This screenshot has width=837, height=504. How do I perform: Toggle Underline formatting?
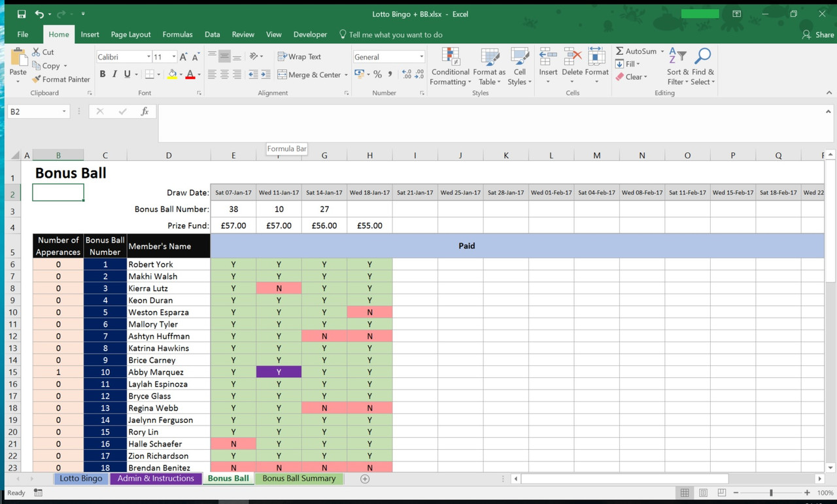tap(127, 75)
